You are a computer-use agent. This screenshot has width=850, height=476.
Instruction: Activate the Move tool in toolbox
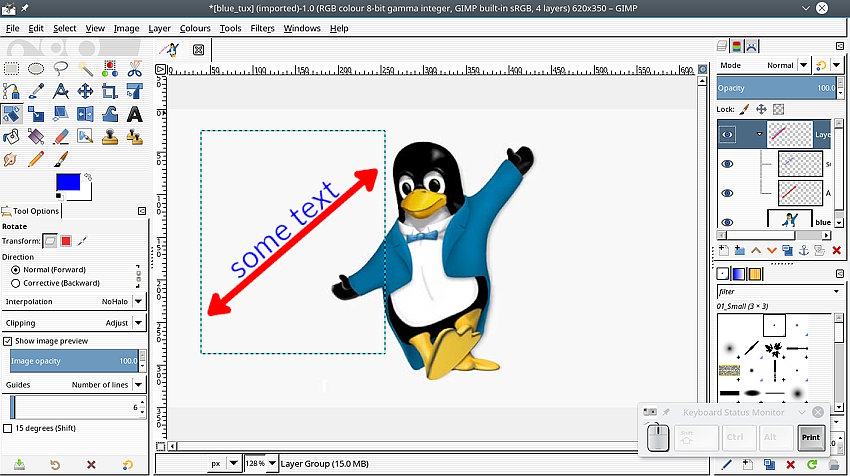point(85,91)
